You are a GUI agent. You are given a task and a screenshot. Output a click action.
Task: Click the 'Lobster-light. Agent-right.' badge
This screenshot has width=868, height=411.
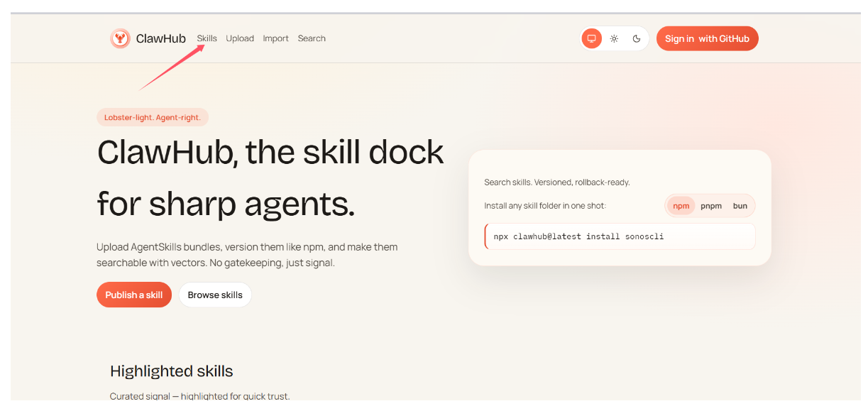tap(153, 117)
